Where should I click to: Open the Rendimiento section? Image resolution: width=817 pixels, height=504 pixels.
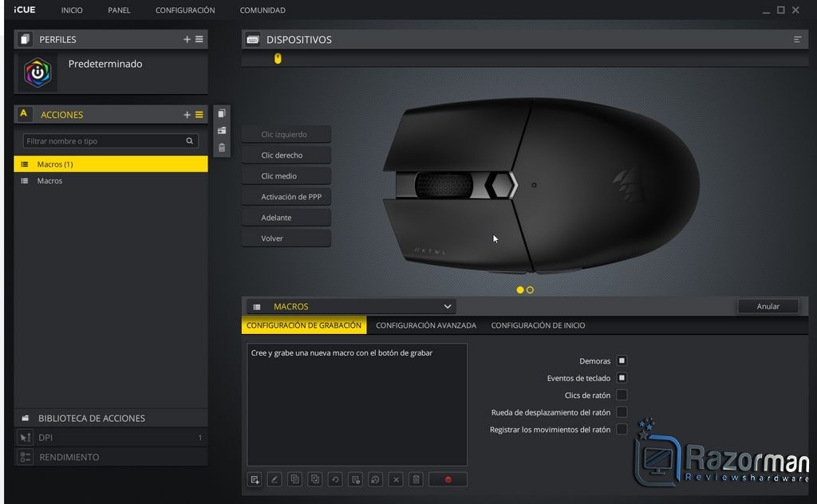[x=111, y=457]
